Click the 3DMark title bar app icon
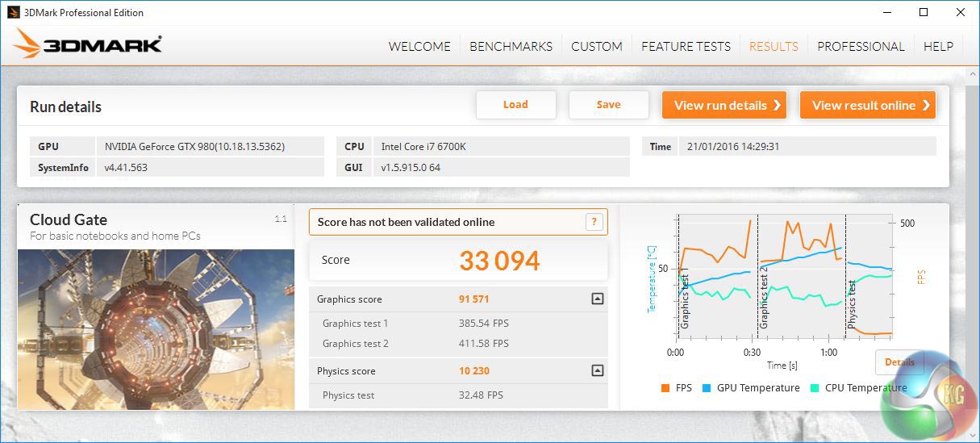Screen dimensions: 980x443 (13, 12)
